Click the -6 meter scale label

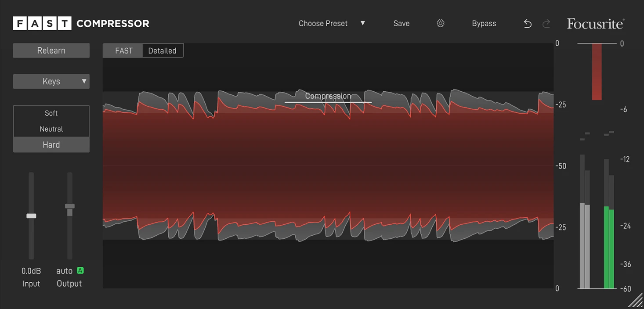[x=623, y=110]
